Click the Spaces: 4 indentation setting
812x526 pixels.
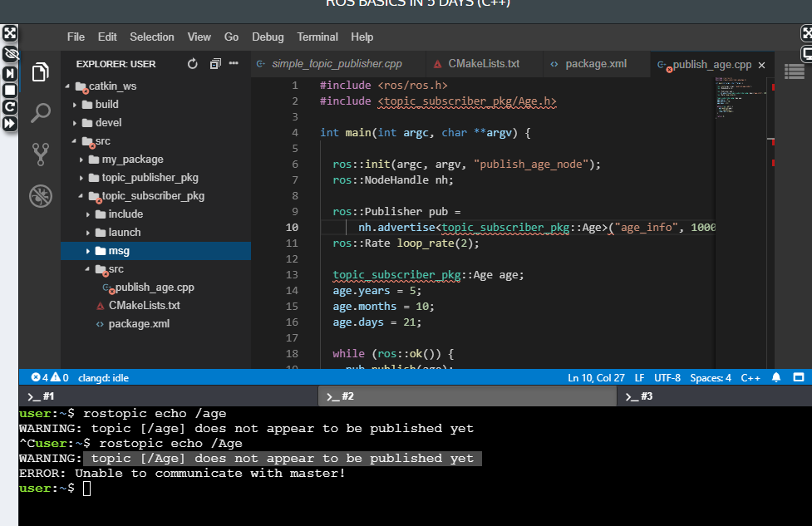[711, 377]
